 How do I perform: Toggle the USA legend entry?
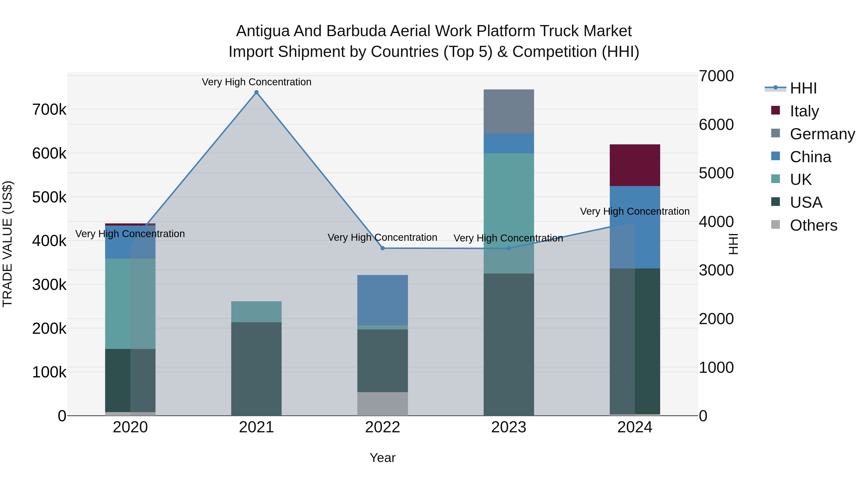click(797, 202)
